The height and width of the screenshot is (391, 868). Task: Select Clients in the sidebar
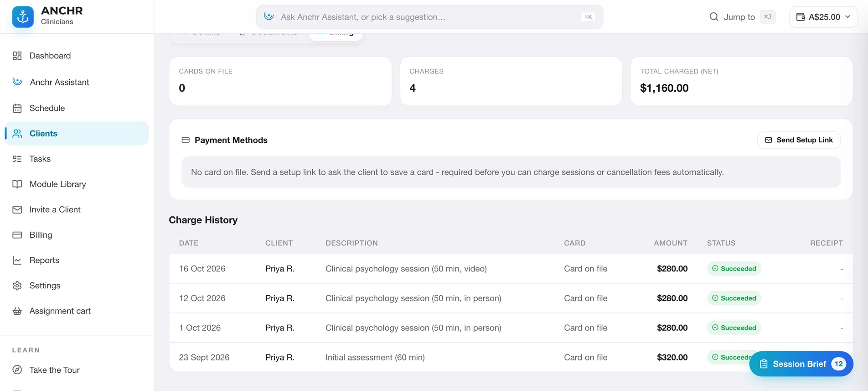click(77, 133)
